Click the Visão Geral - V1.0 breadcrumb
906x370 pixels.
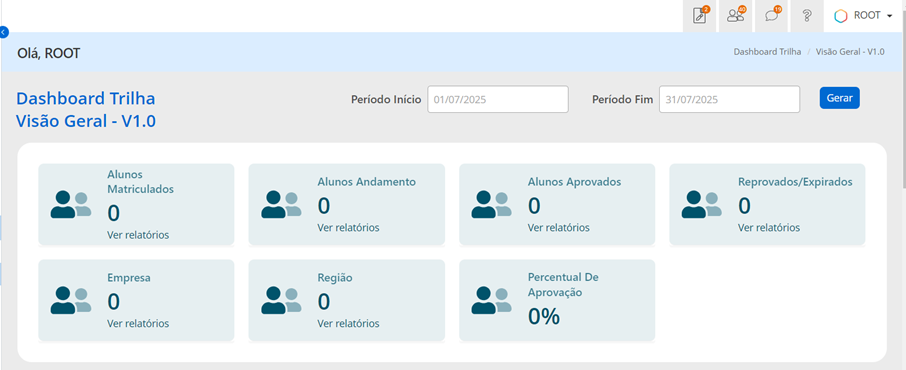[x=850, y=51]
